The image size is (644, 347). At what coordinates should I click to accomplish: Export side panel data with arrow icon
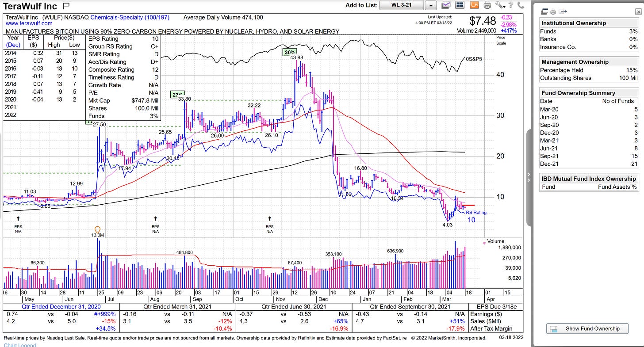click(x=562, y=11)
